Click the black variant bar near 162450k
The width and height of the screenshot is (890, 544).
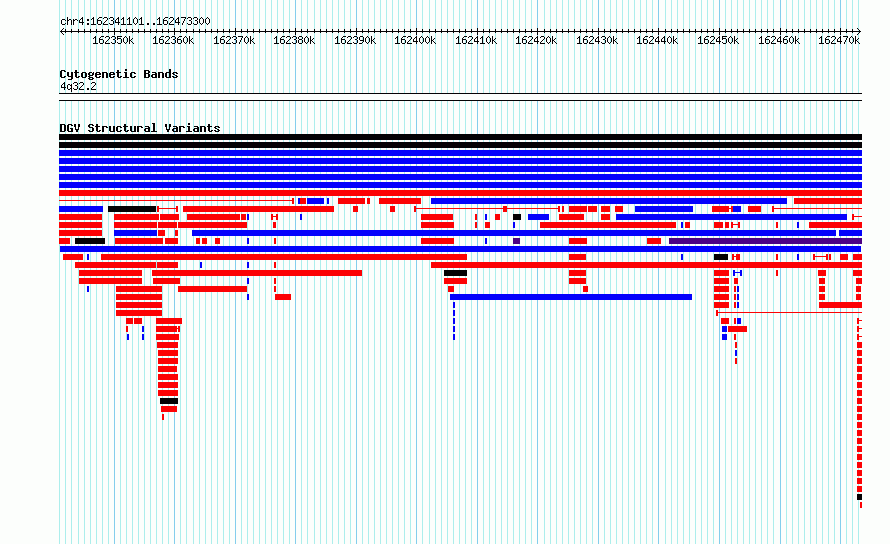click(721, 257)
